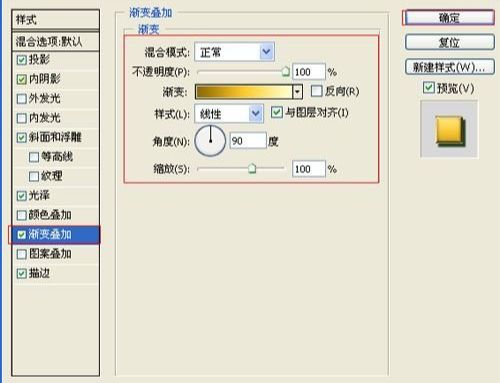This screenshot has width=500, height=383.
Task: Open the 样式(L) gradient style dropdown
Action: coord(229,114)
